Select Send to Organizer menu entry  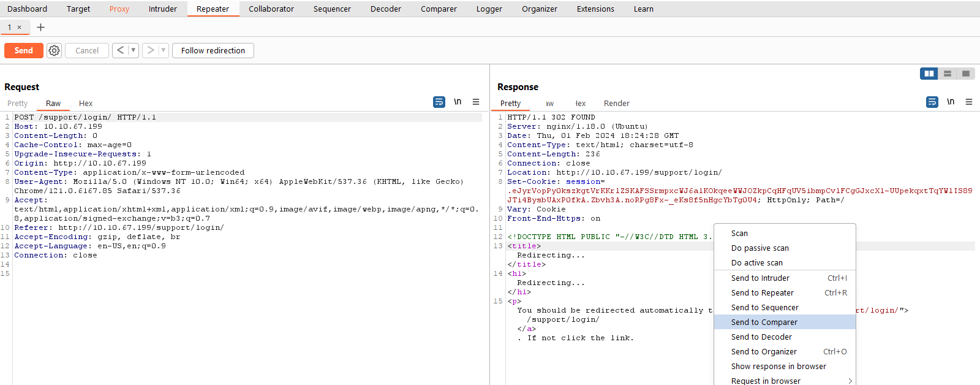[x=785, y=352]
